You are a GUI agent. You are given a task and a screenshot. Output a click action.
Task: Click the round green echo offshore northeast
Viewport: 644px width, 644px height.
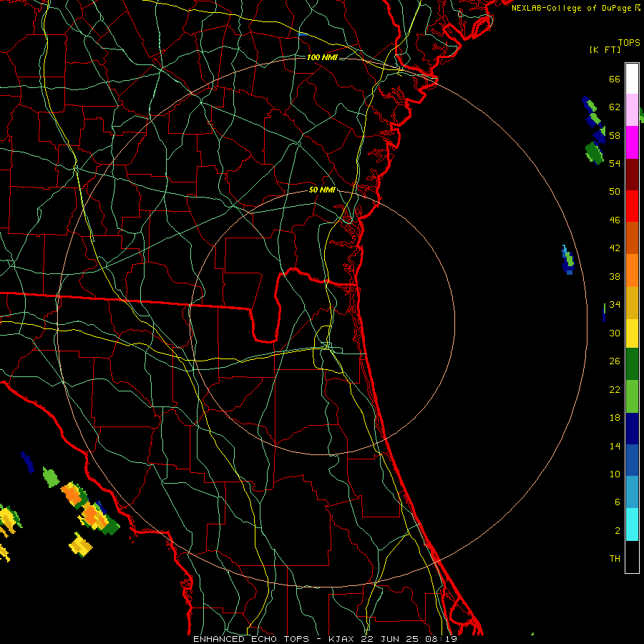[x=595, y=153]
